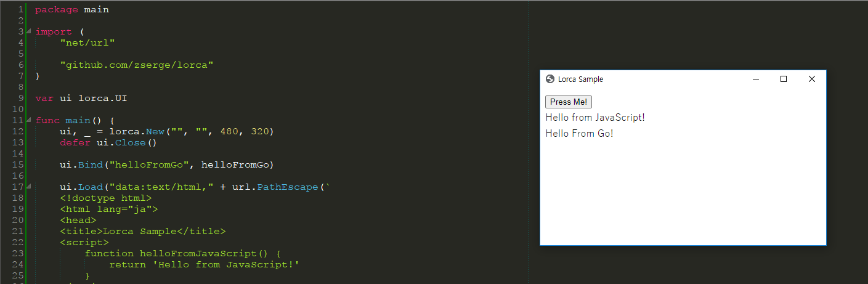868x284 pixels.
Task: Click line number 1 in the gutter
Action: pos(21,9)
